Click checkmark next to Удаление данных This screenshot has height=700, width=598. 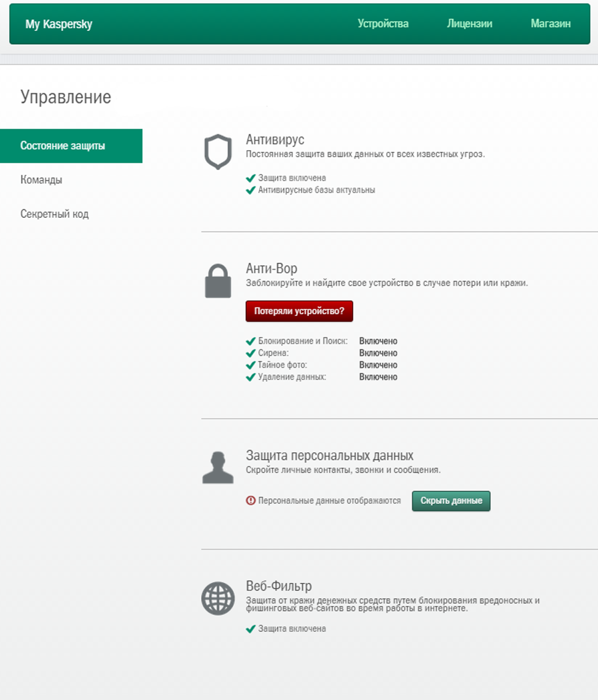coord(251,378)
